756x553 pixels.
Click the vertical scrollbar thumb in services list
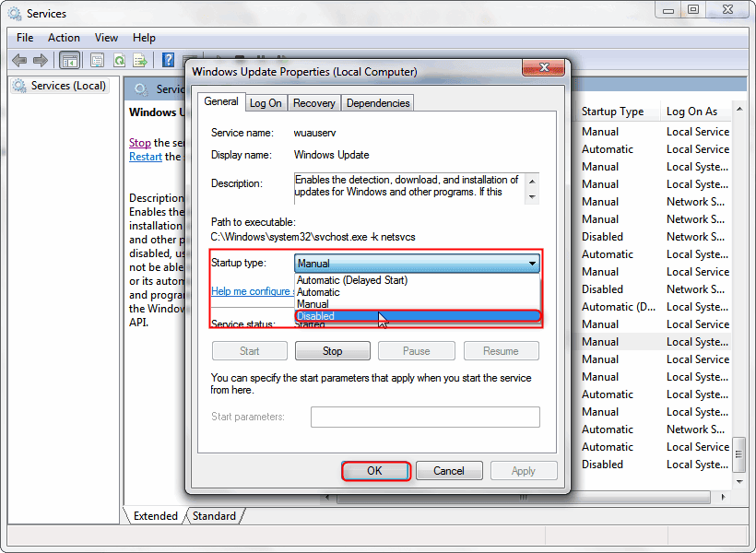739,454
